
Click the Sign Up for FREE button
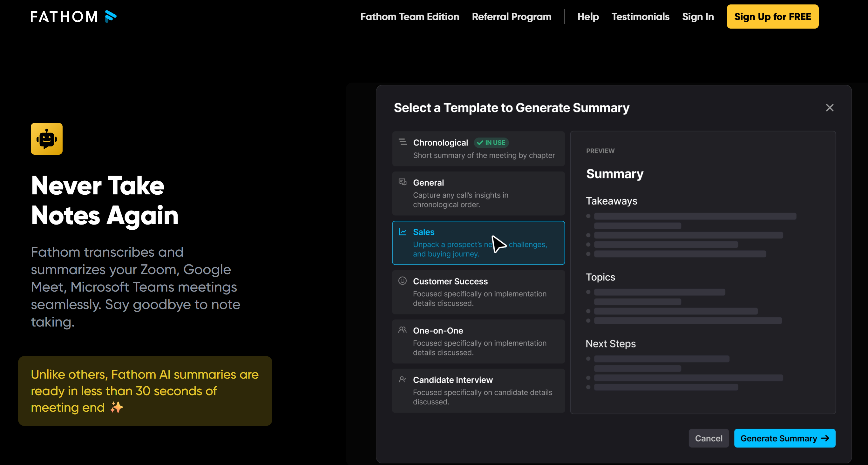772,17
